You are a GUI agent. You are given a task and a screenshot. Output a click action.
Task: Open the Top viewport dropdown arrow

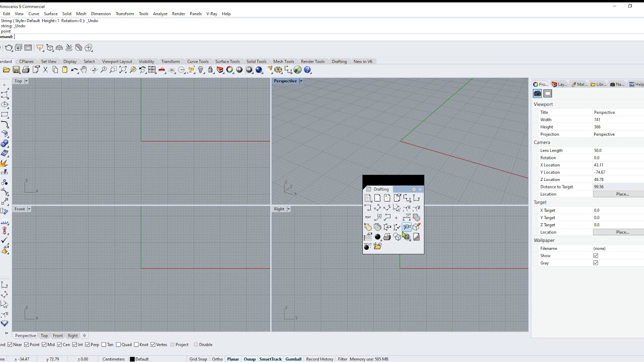click(x=26, y=81)
